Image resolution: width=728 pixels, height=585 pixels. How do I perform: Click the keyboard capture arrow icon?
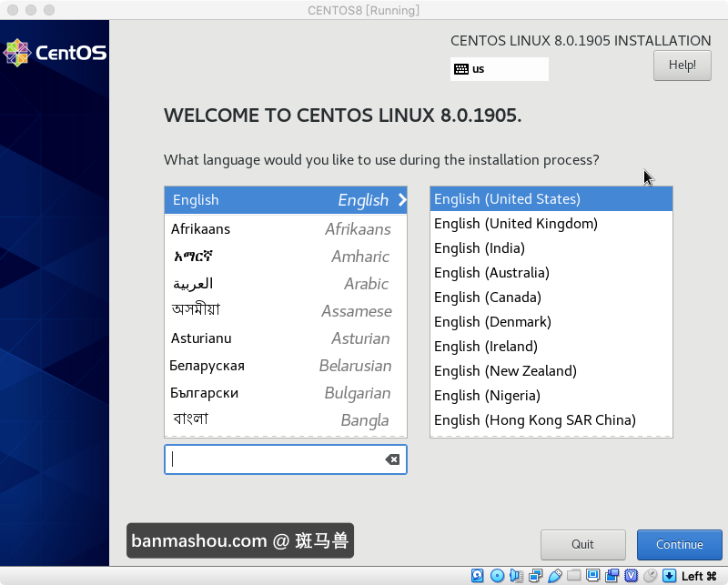point(669,576)
